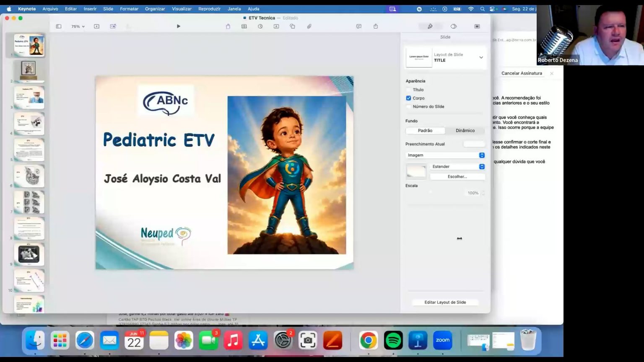644x362 pixels.
Task: Select the ABNc logo on the slide
Action: (166, 101)
